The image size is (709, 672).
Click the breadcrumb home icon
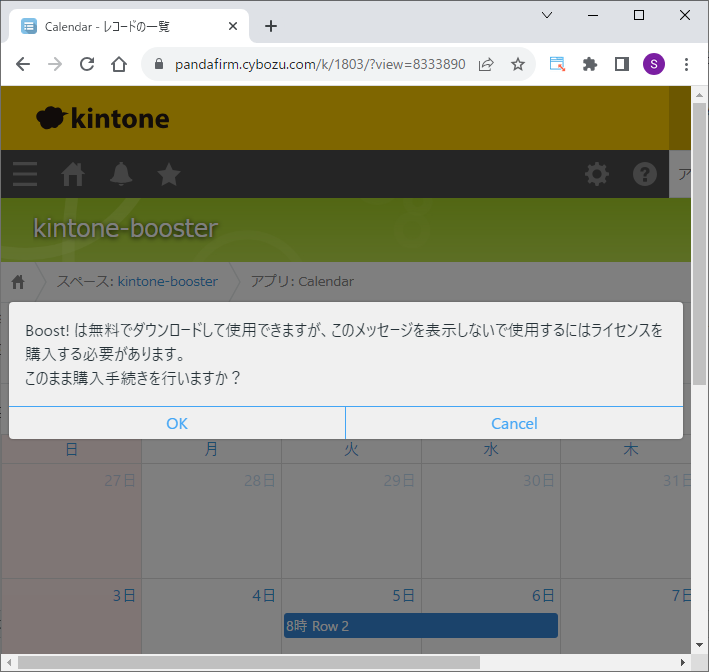point(18,282)
